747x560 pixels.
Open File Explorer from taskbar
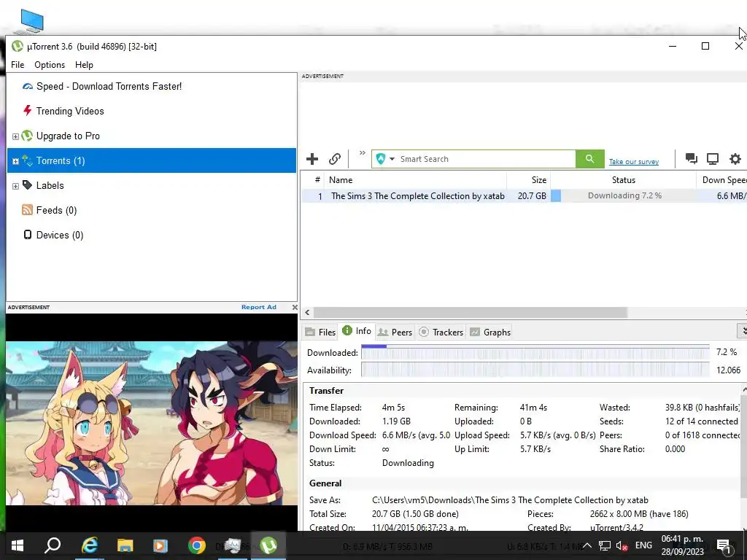125,545
